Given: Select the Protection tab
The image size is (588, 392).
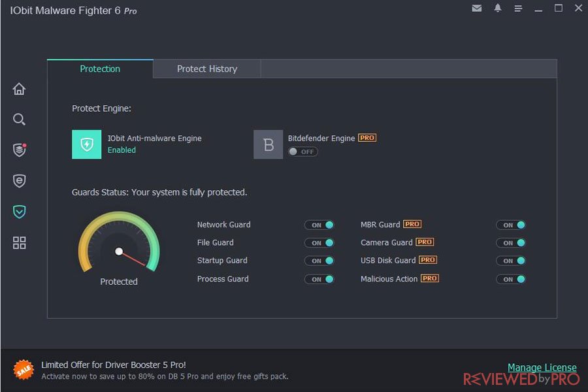Looking at the screenshot, I should (x=100, y=69).
